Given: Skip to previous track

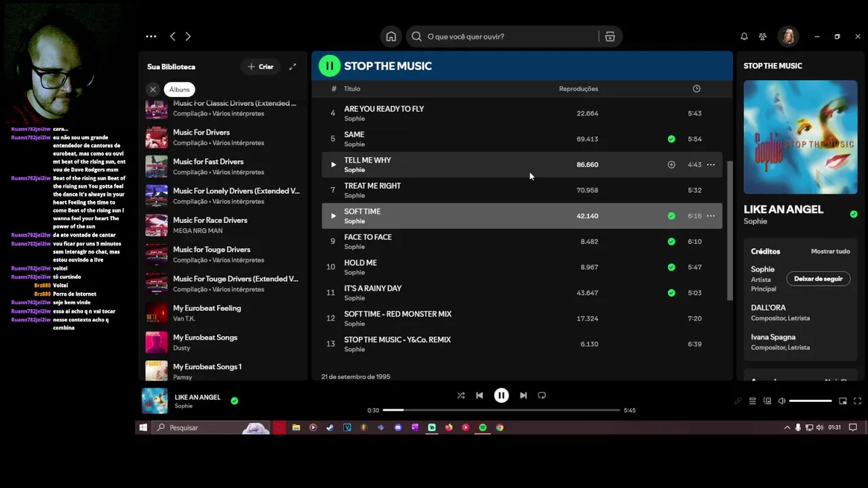Looking at the screenshot, I should click(479, 395).
